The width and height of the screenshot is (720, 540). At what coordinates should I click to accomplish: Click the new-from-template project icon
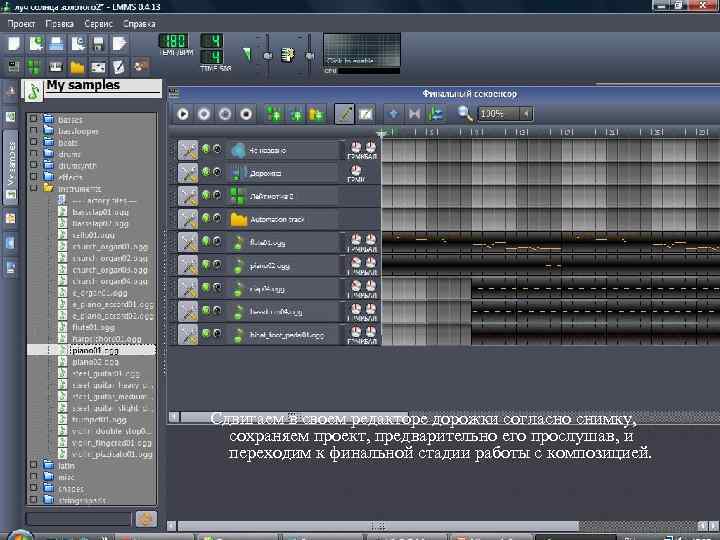pos(35,44)
